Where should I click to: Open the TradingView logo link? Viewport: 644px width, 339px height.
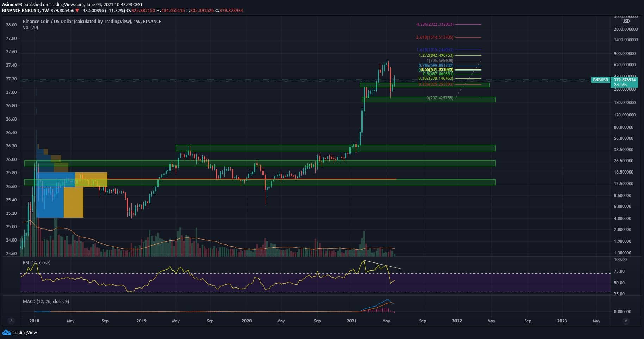[x=19, y=332]
